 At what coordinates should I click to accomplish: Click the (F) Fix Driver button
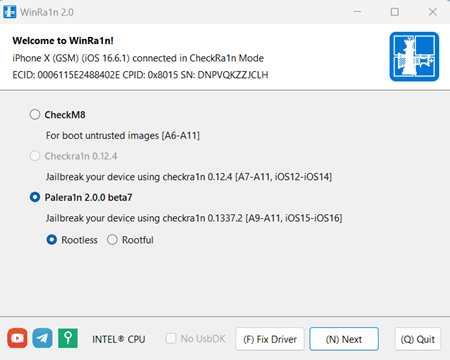pyautogui.click(x=270, y=339)
